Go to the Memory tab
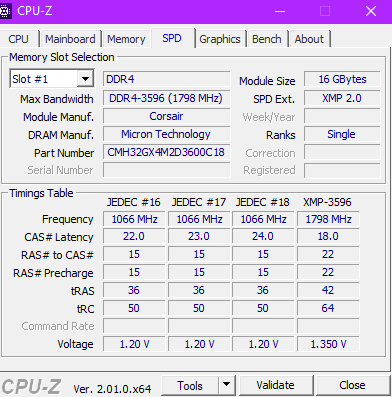Viewport: 392px width, 397px height. point(126,39)
